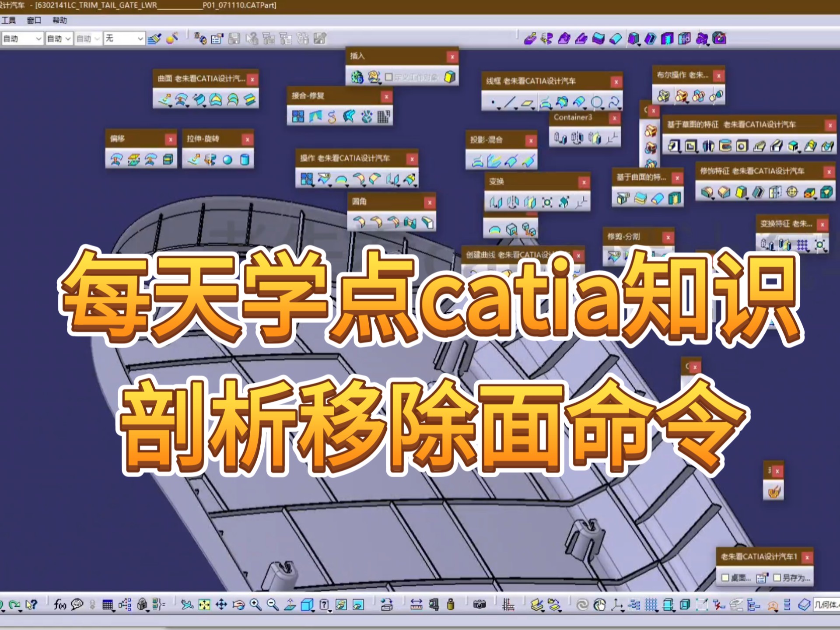
Task: Click the yellow sphere wizard icon
Action: [172, 38]
